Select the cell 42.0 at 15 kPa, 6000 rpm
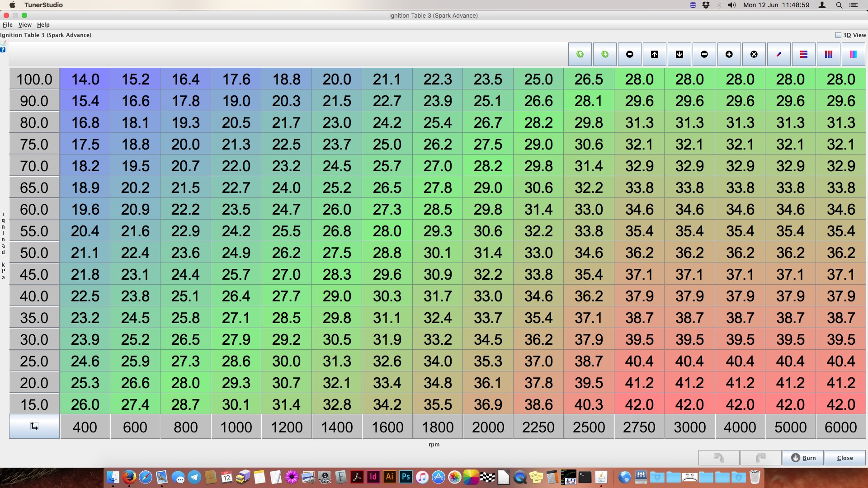This screenshot has width=868, height=488. [841, 404]
